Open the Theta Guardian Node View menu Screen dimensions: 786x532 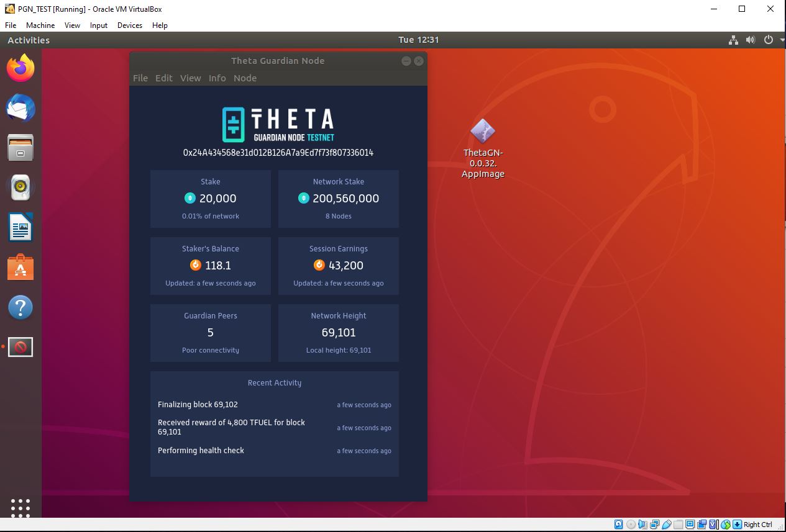point(191,78)
